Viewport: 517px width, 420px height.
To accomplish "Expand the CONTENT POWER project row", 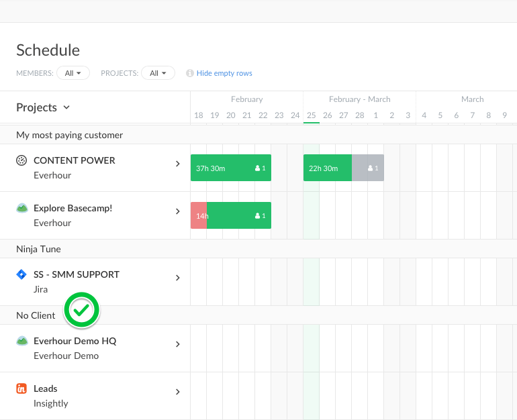I will click(177, 164).
